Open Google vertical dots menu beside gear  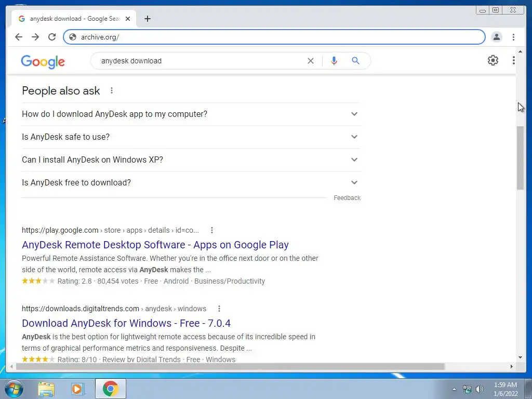click(x=513, y=60)
